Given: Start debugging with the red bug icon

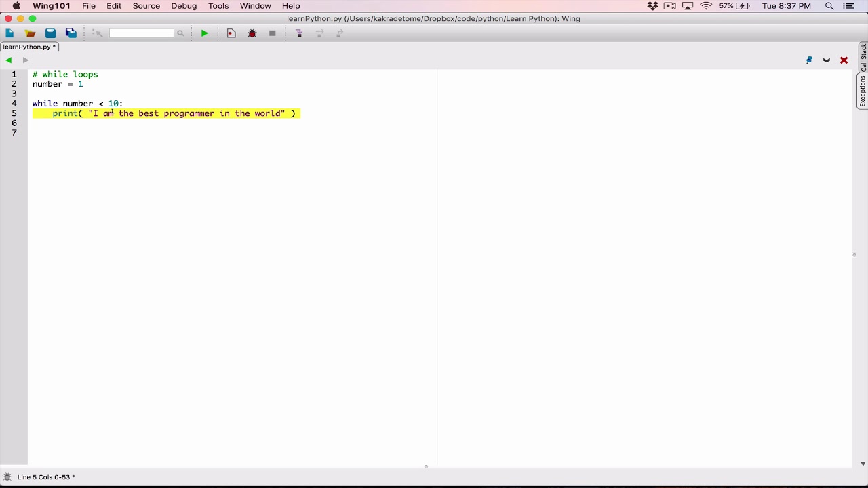Looking at the screenshot, I should tap(252, 33).
